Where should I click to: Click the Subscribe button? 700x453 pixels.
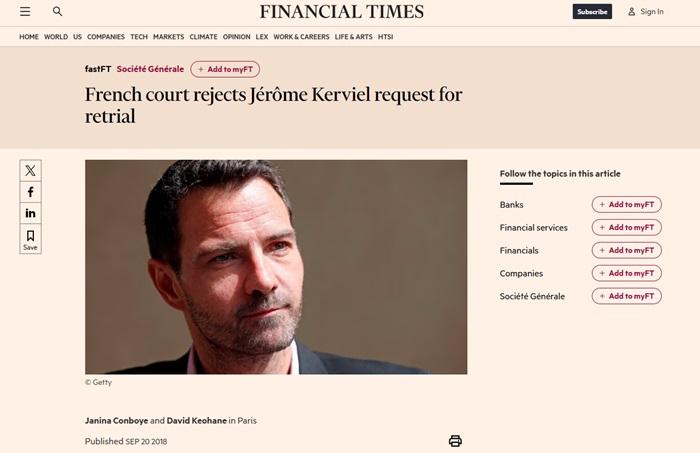(x=592, y=12)
